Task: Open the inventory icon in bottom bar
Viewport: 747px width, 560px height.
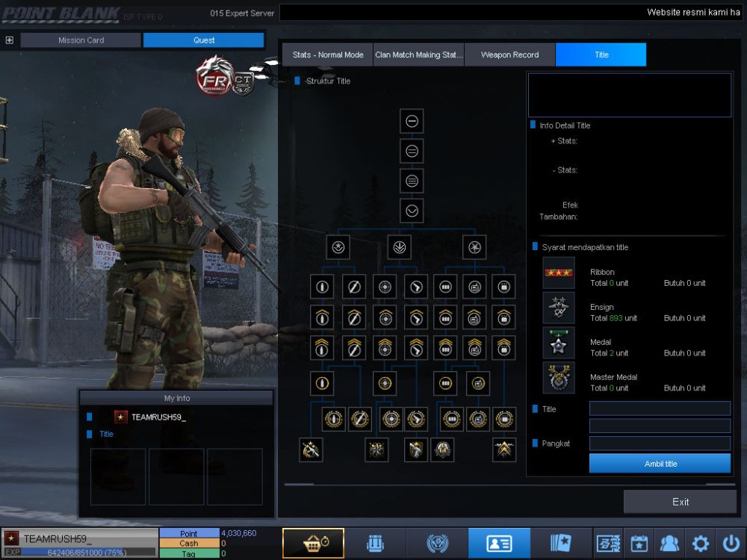Action: 375,543
